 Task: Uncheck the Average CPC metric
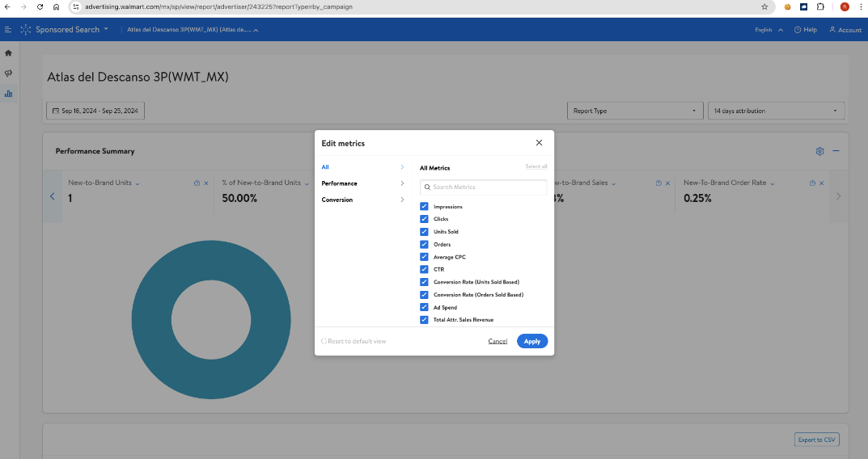[424, 257]
